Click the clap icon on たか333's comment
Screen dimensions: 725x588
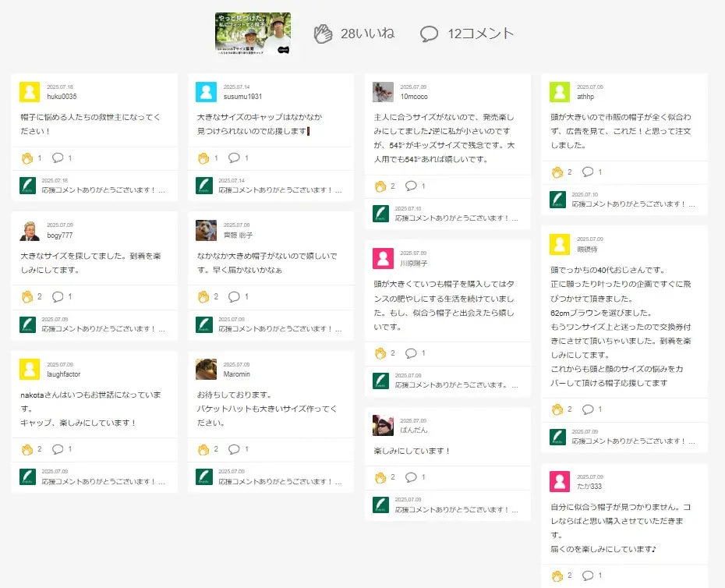[557, 576]
